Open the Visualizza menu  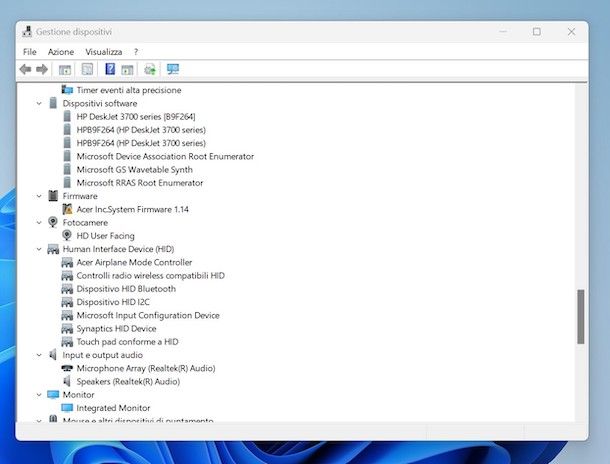tap(103, 52)
